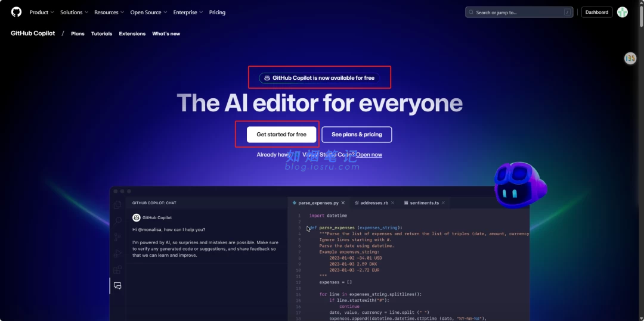This screenshot has width=644, height=321.
Task: Open the Dashboard button
Action: click(597, 13)
